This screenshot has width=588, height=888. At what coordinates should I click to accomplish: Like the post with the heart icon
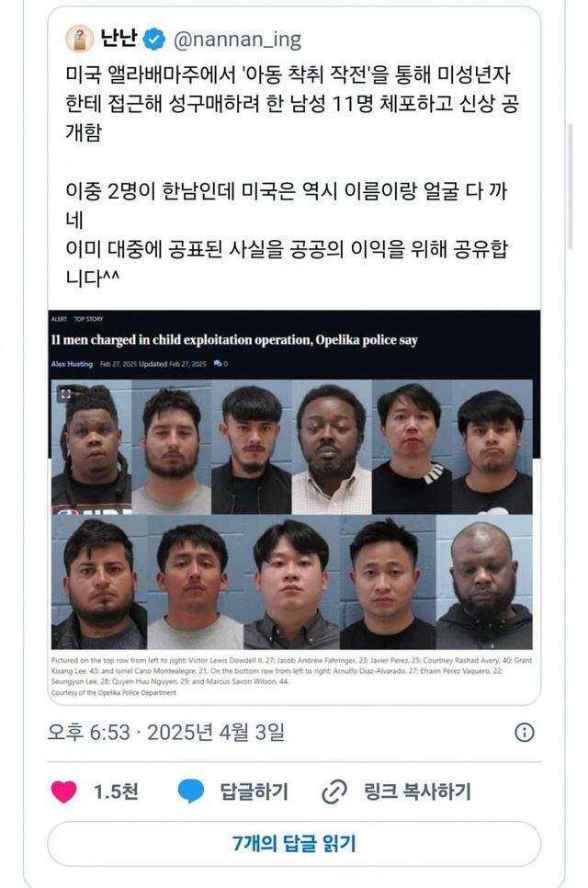(x=64, y=791)
